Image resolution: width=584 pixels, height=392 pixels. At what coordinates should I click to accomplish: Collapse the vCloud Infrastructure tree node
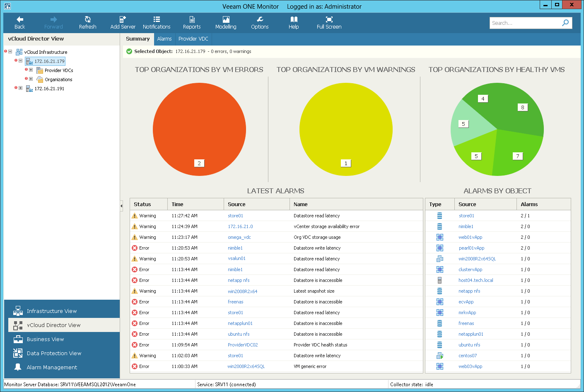click(x=10, y=52)
